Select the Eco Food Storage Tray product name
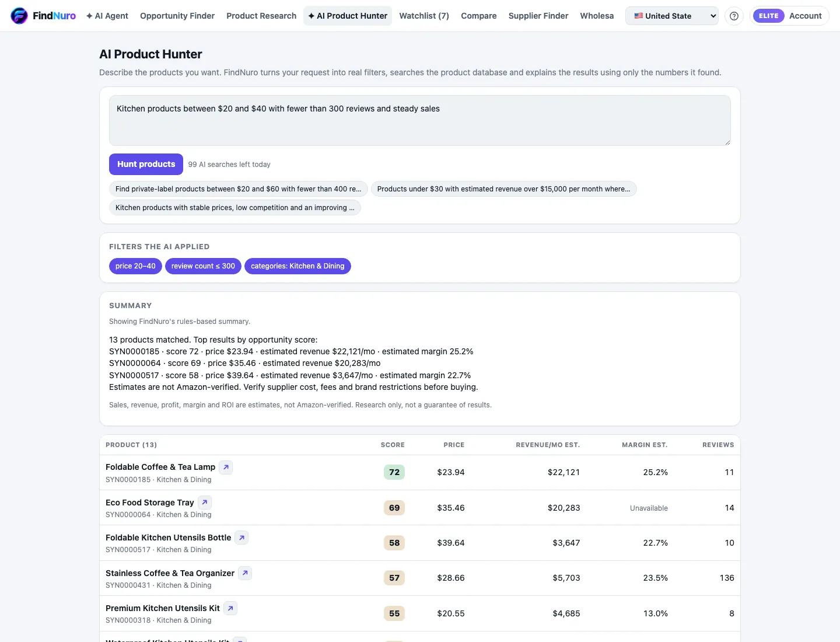This screenshot has width=840, height=642. (x=150, y=503)
